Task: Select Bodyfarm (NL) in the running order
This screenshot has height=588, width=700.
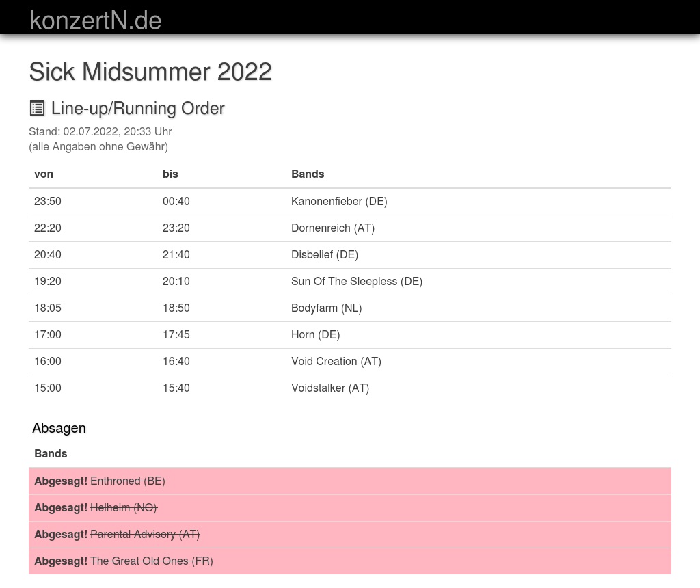Action: 326,308
